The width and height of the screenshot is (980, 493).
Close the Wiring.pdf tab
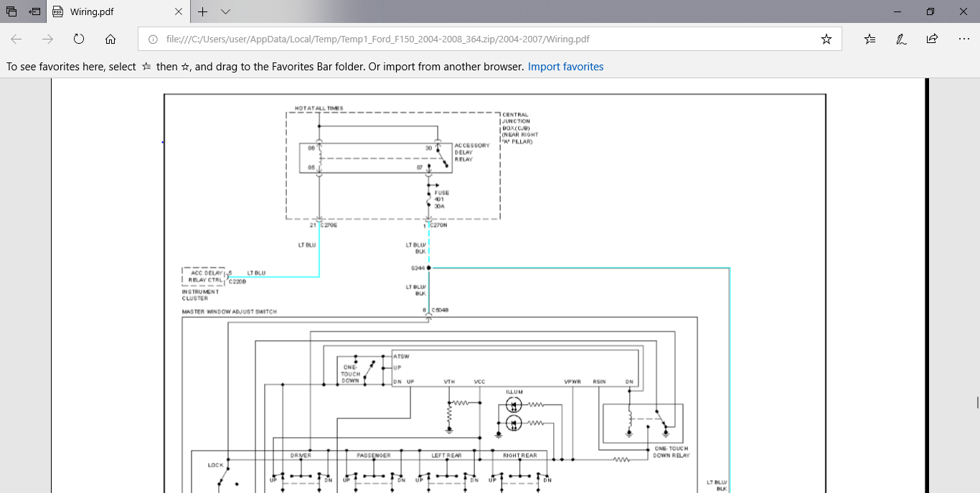pyautogui.click(x=179, y=11)
